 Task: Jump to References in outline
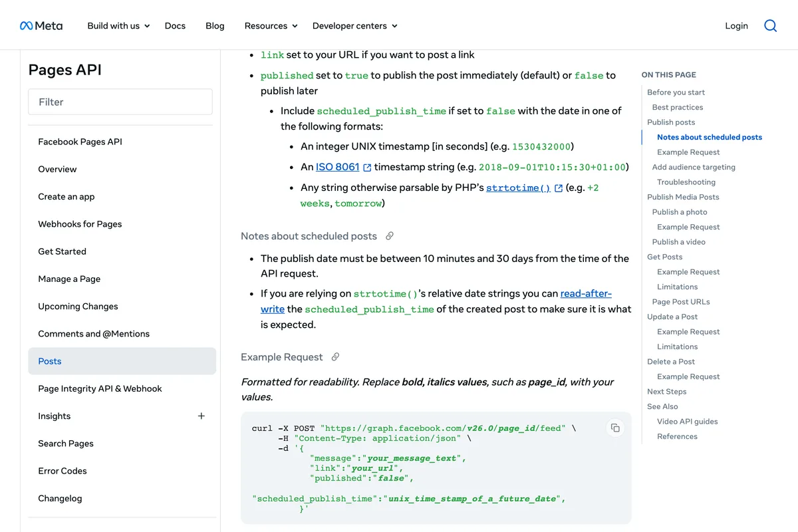click(677, 436)
